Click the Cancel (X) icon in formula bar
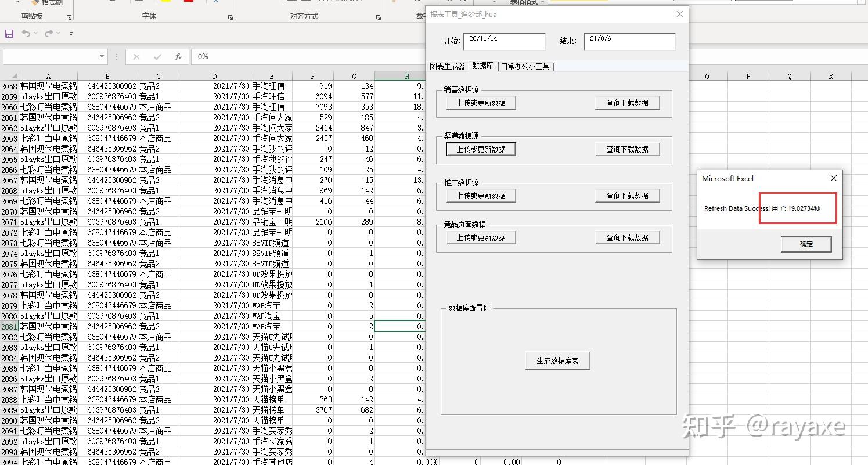Viewport: 868px width, 465px height. (x=135, y=56)
